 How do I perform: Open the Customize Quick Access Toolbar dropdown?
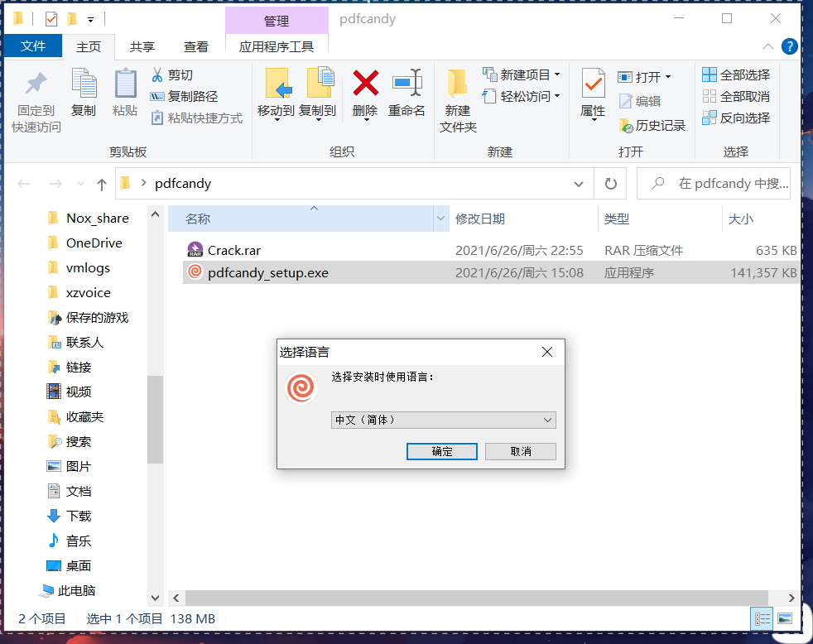tap(91, 20)
